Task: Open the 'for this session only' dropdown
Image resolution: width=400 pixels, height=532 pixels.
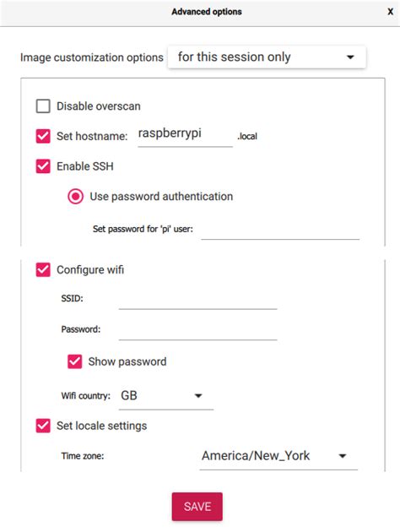Action: pyautogui.click(x=267, y=57)
